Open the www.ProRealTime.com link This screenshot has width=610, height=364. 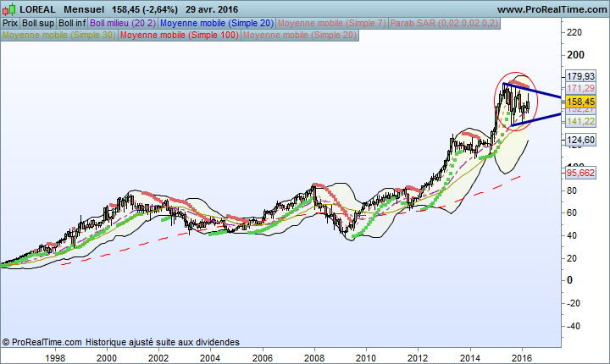(x=552, y=9)
